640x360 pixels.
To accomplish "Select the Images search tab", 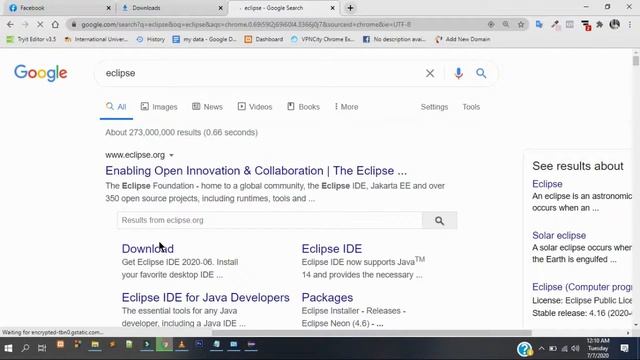I will tap(159, 107).
